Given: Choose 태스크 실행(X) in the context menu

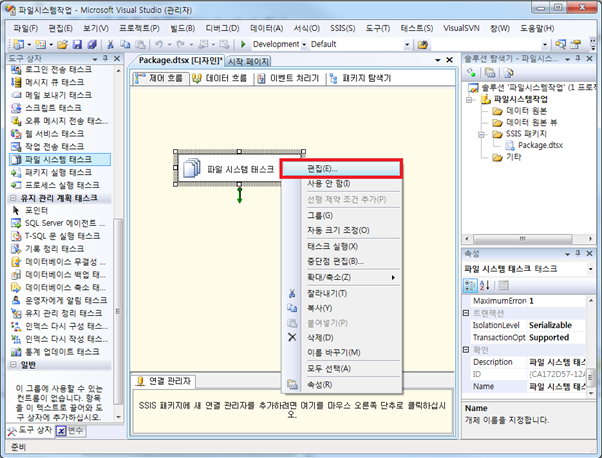Looking at the screenshot, I should (x=342, y=246).
